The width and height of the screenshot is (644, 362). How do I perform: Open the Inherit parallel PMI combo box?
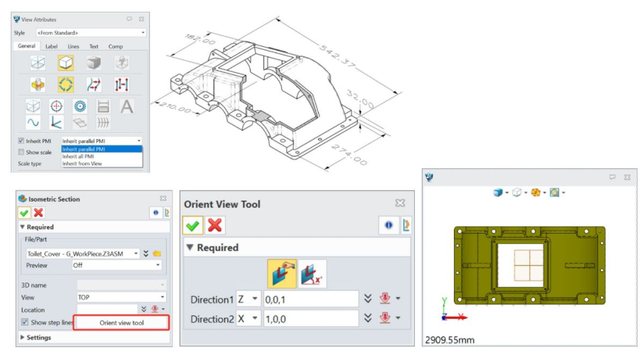point(102,141)
